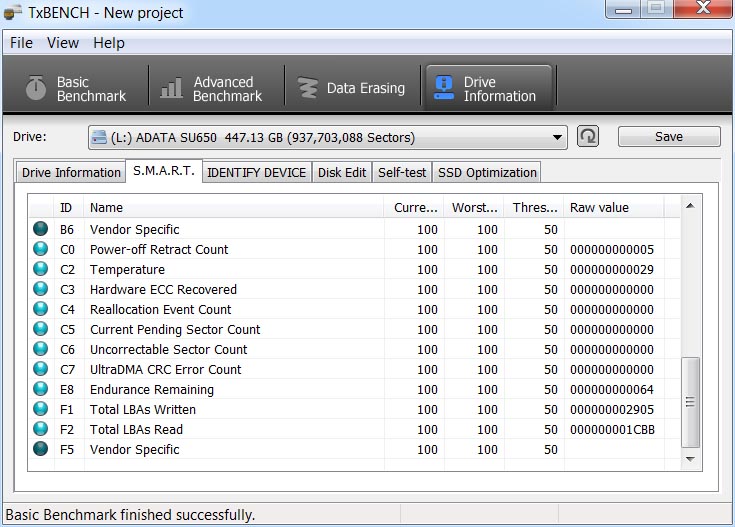
Task: Click raw value 000000000005
Action: click(612, 249)
